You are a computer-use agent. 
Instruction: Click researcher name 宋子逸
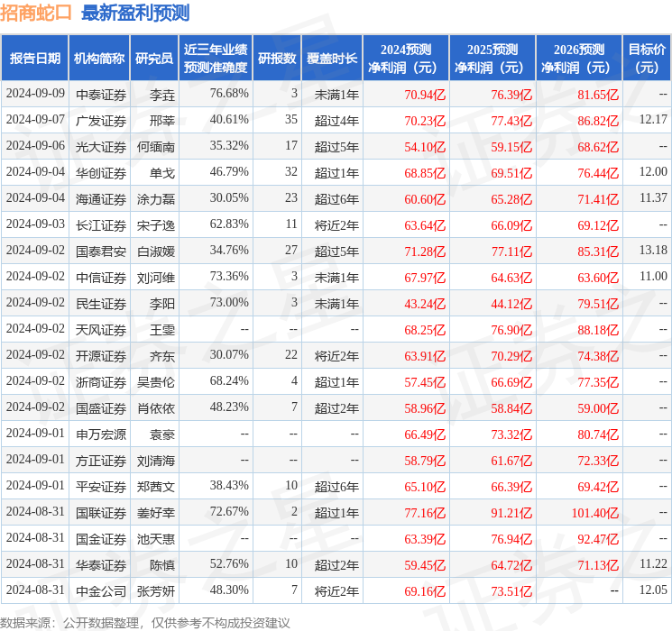coord(156,225)
